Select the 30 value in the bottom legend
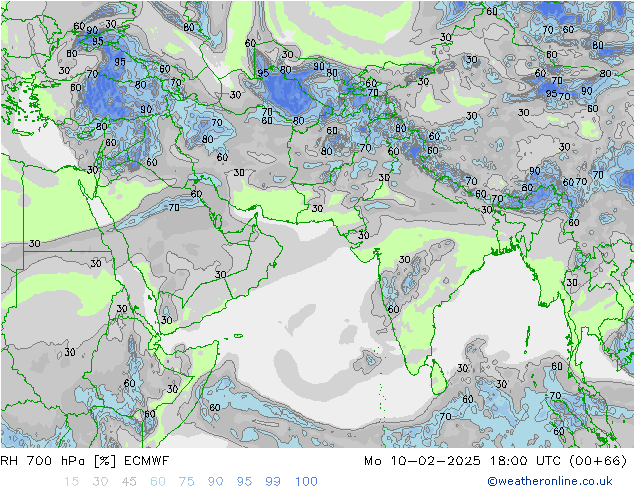The width and height of the screenshot is (634, 490). pos(100,481)
